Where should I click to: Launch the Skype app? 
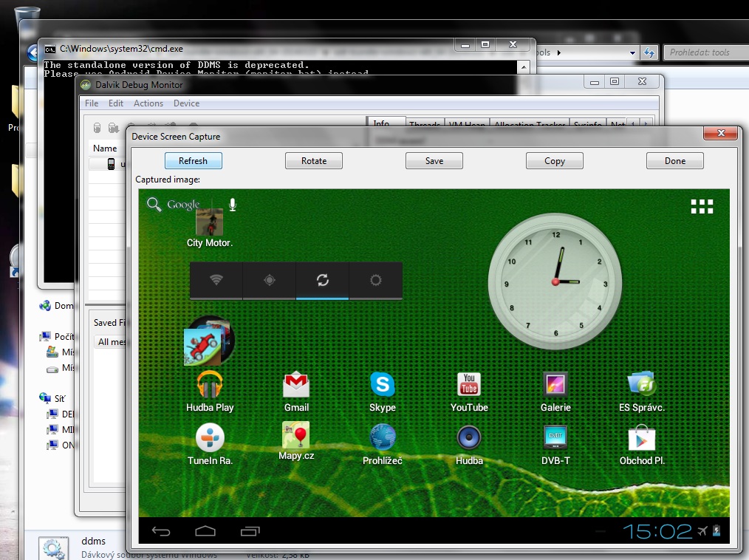pos(383,392)
